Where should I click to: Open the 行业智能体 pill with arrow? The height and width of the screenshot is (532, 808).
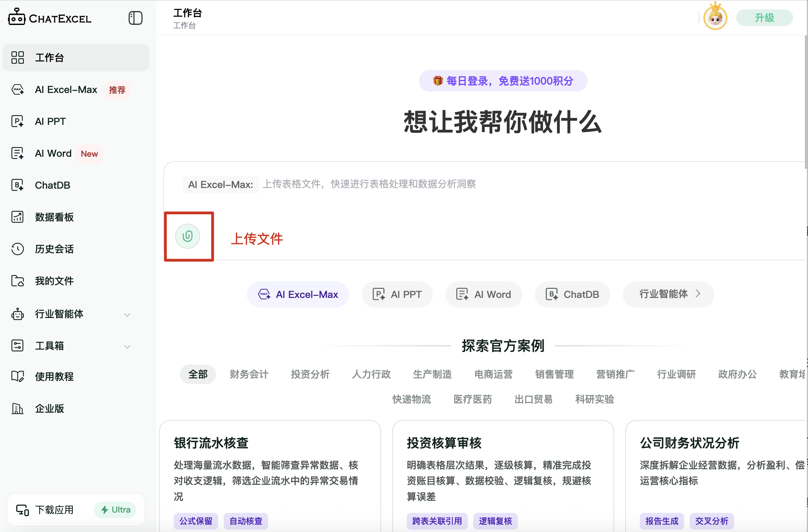click(x=669, y=294)
